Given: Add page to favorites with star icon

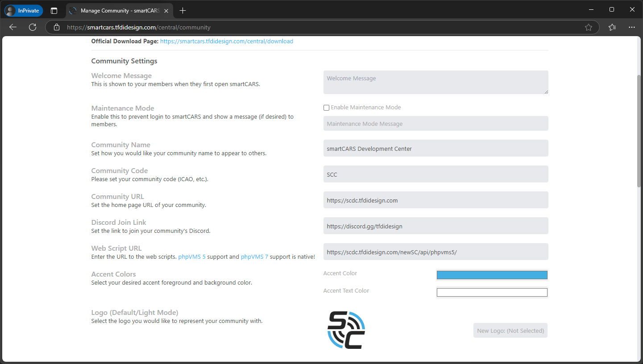Looking at the screenshot, I should coord(588,27).
